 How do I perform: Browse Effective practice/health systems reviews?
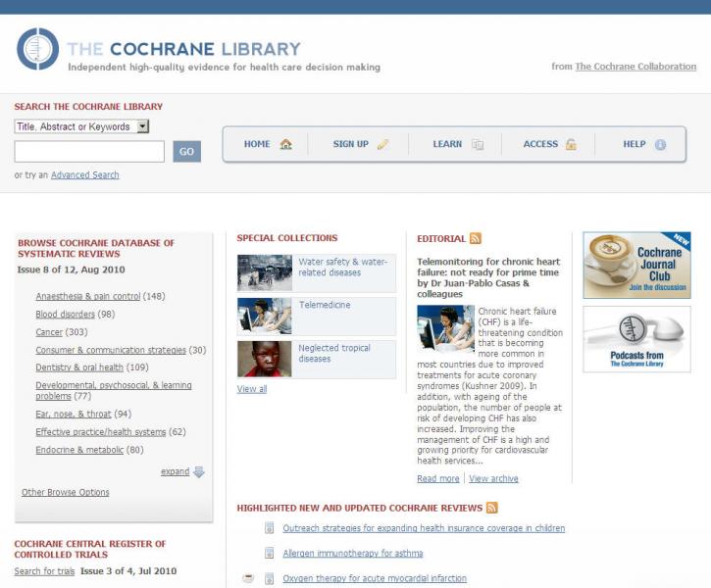pyautogui.click(x=101, y=432)
